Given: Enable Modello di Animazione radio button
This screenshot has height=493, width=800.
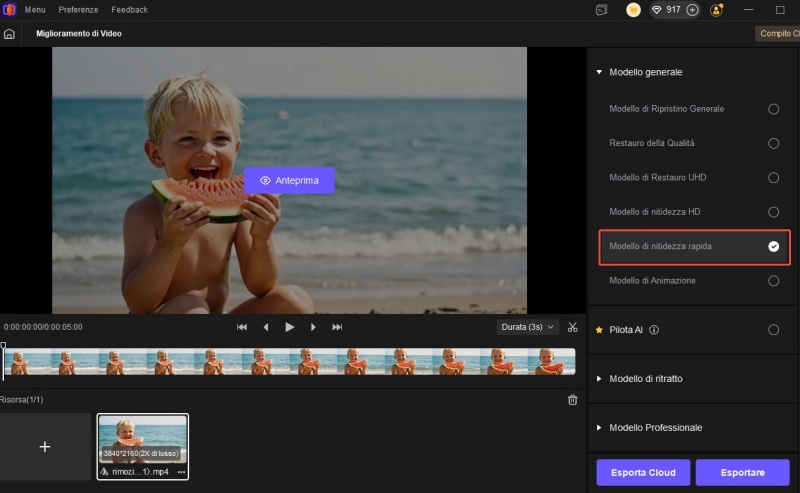Looking at the screenshot, I should [773, 281].
